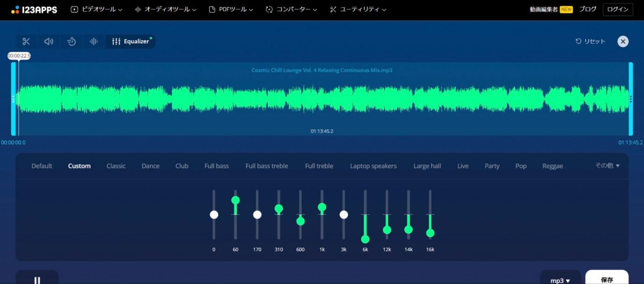Click the 0 preamp slider handle

[214, 214]
